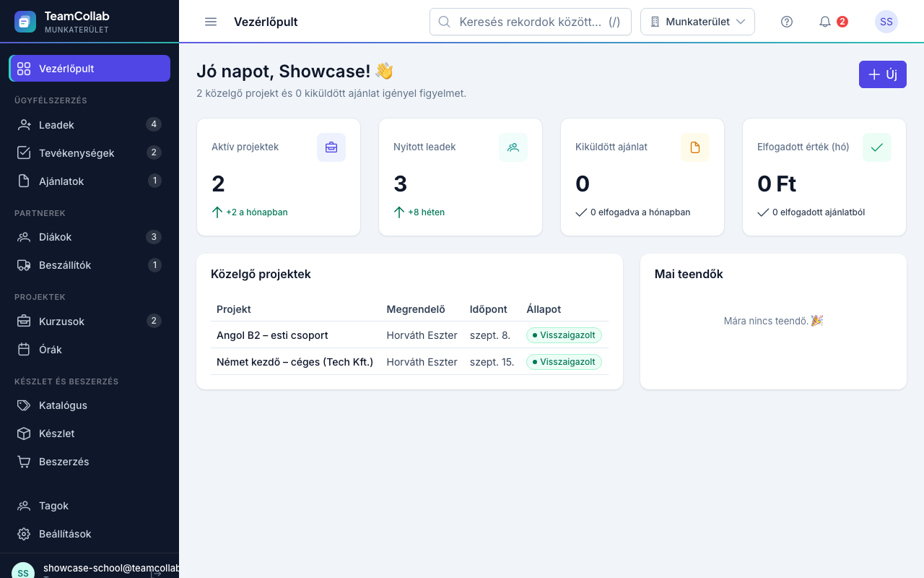
Task: Focus the Keresés rekordok között search field
Action: 531,22
